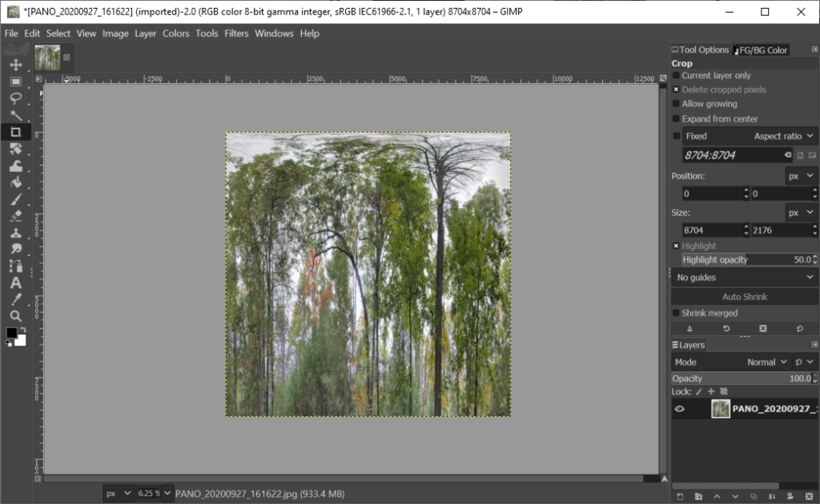Expand the No guides dropdown
Image resolution: width=820 pixels, height=504 pixels.
coord(744,278)
